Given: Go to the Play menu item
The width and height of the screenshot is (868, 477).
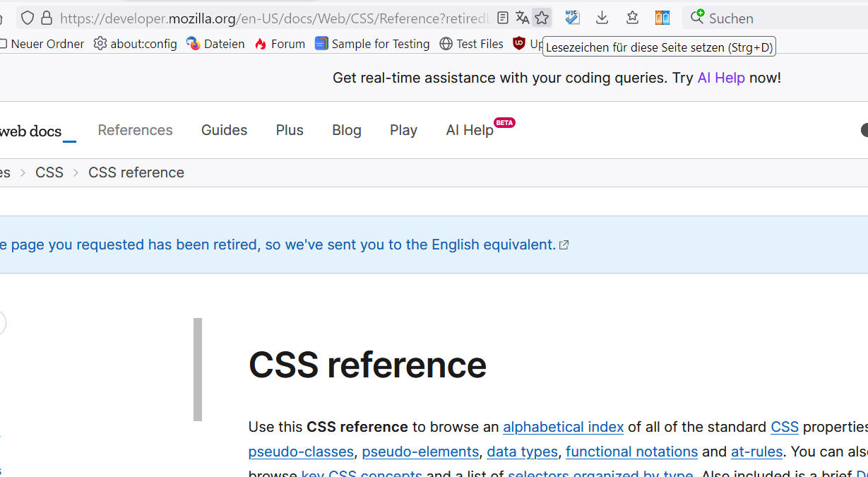Looking at the screenshot, I should [x=403, y=130].
